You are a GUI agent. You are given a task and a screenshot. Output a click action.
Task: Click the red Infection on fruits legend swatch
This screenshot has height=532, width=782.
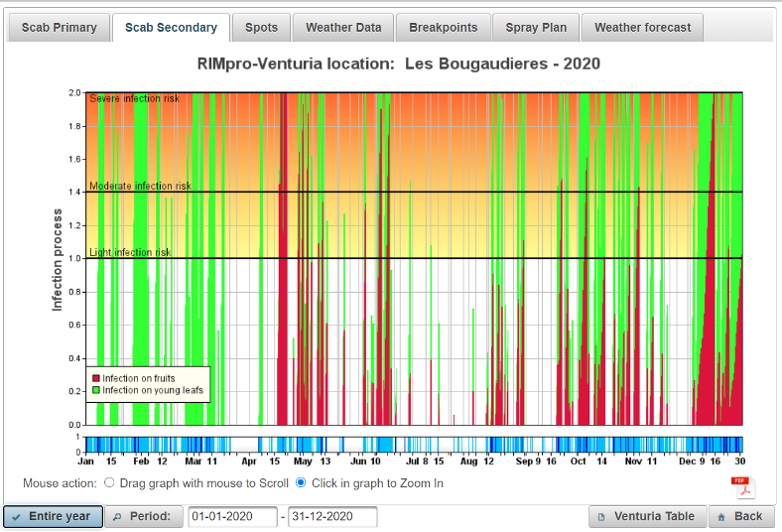tap(96, 378)
